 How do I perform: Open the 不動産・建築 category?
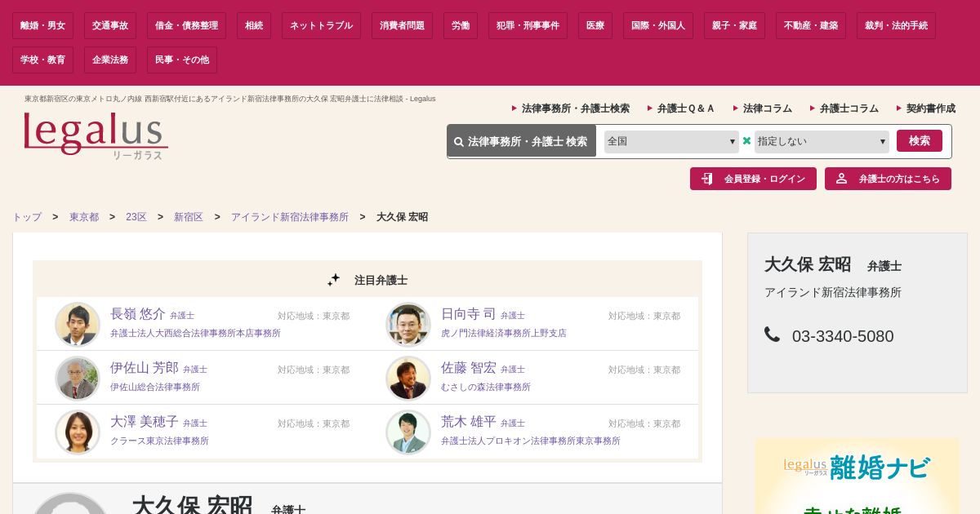pos(811,25)
